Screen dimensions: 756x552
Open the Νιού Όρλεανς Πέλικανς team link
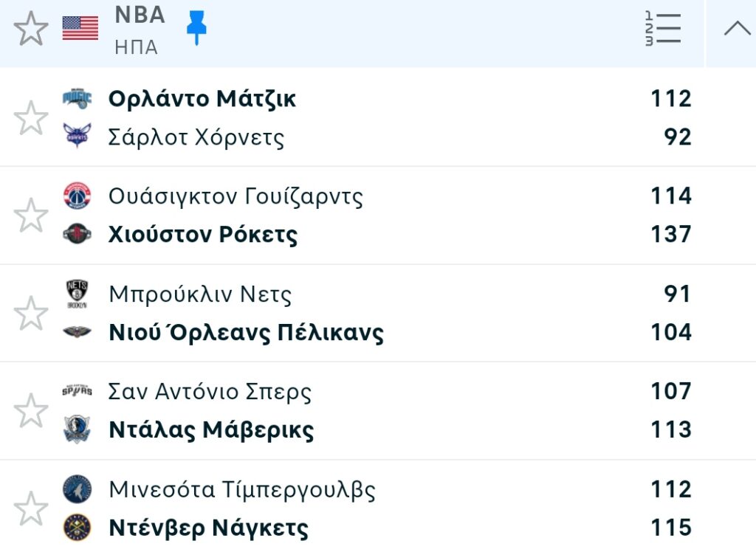click(246, 332)
